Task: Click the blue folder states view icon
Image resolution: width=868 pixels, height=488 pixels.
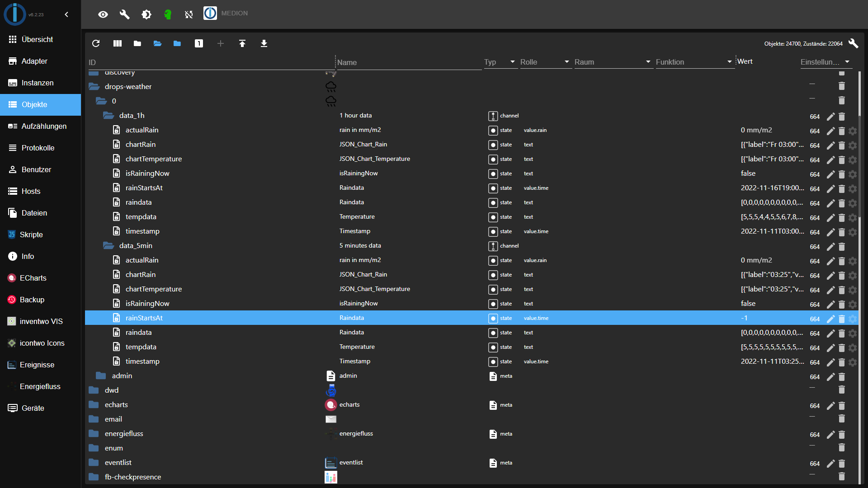Action: tap(177, 43)
